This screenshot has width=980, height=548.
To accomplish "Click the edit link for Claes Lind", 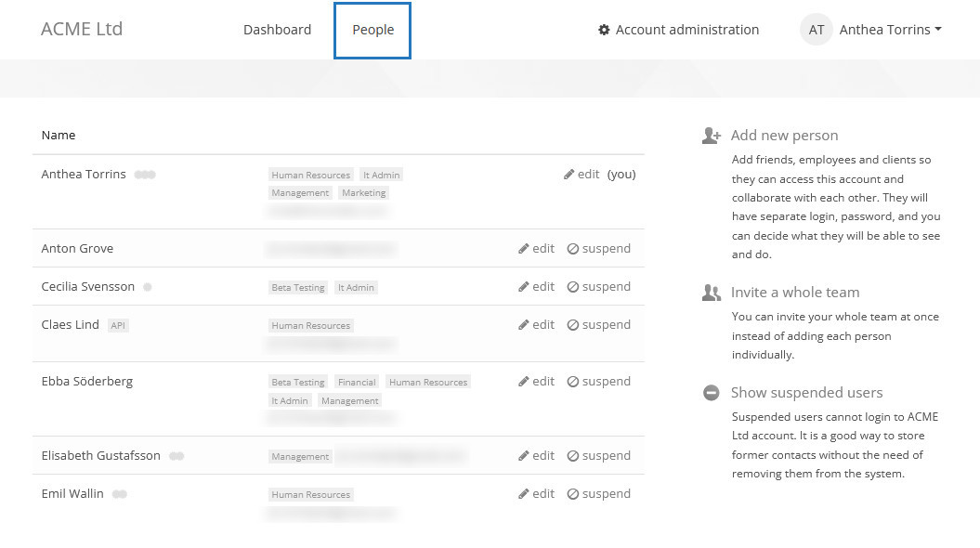I will [536, 324].
